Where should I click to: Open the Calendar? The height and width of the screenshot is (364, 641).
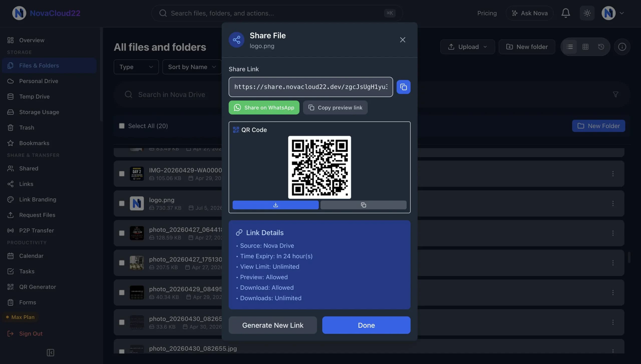point(49,256)
